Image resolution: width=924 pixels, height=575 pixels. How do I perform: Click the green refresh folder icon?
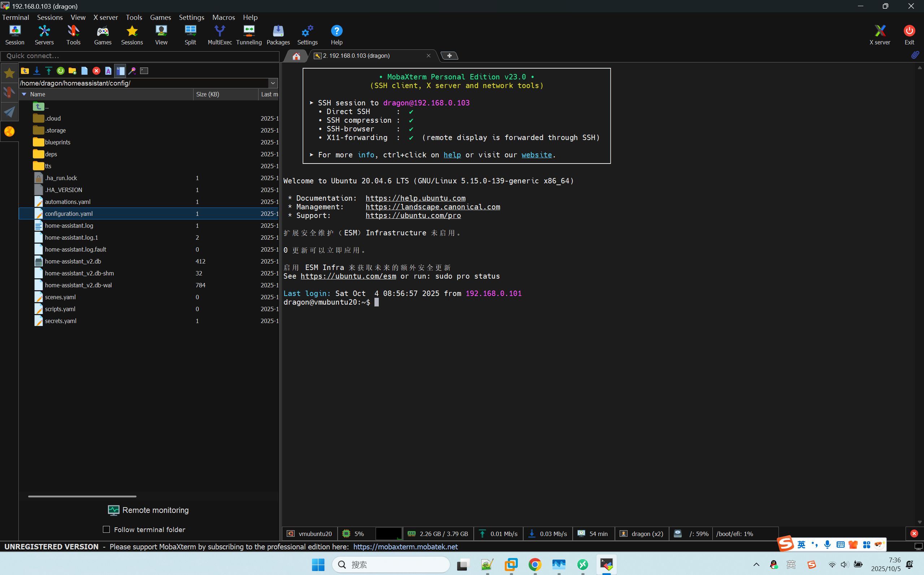point(61,71)
